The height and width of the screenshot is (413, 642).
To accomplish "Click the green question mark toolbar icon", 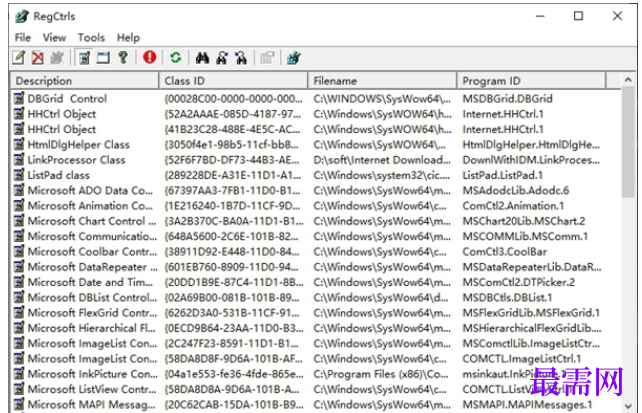I will tap(122, 58).
